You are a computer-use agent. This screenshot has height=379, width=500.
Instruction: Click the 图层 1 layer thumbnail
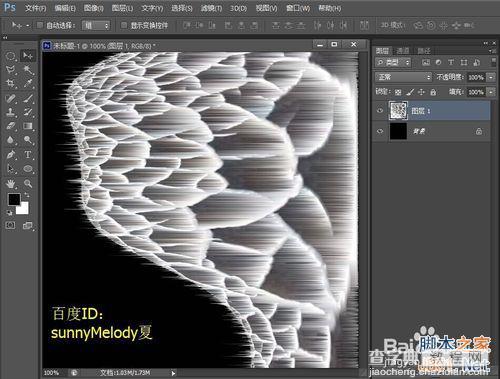click(x=398, y=111)
